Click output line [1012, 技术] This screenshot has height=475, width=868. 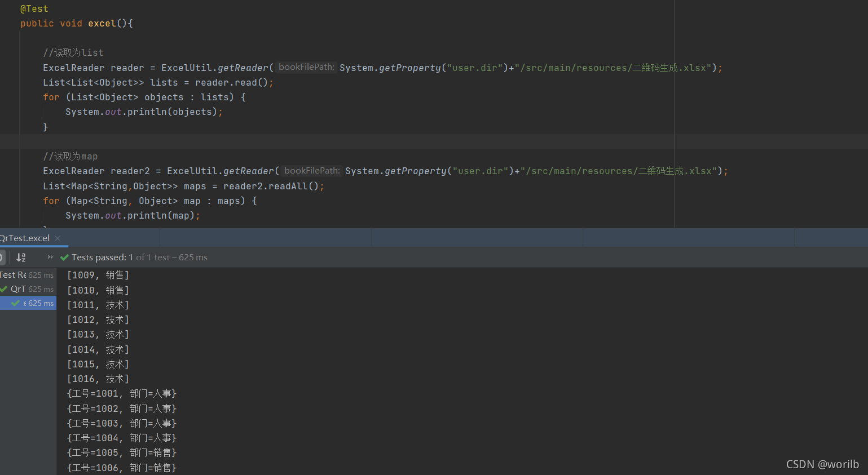tap(98, 319)
